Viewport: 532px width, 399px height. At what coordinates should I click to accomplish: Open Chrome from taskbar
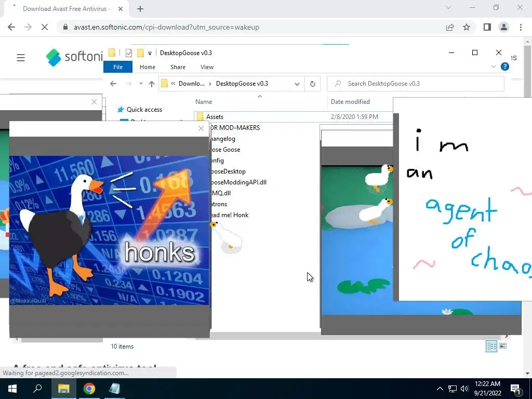tap(89, 389)
